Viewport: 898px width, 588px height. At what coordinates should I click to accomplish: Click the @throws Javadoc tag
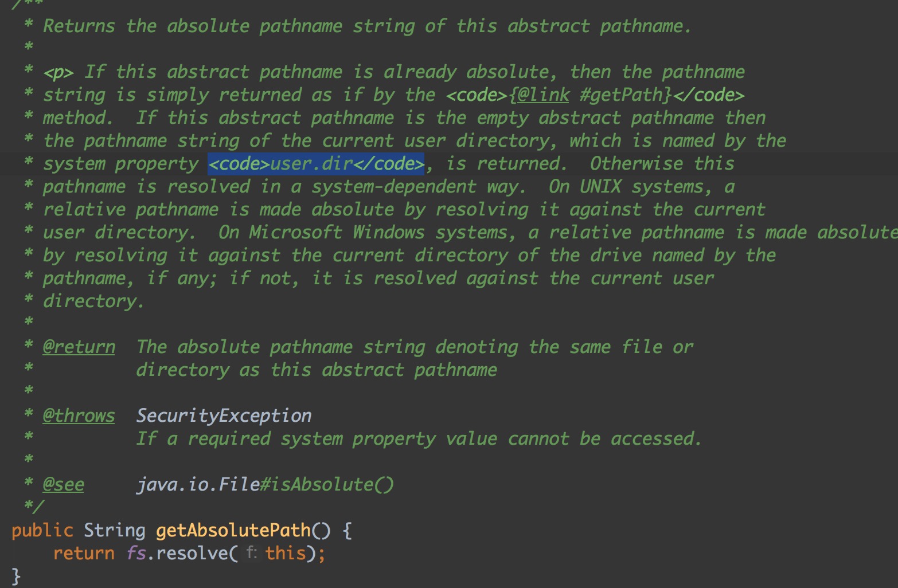pos(79,416)
